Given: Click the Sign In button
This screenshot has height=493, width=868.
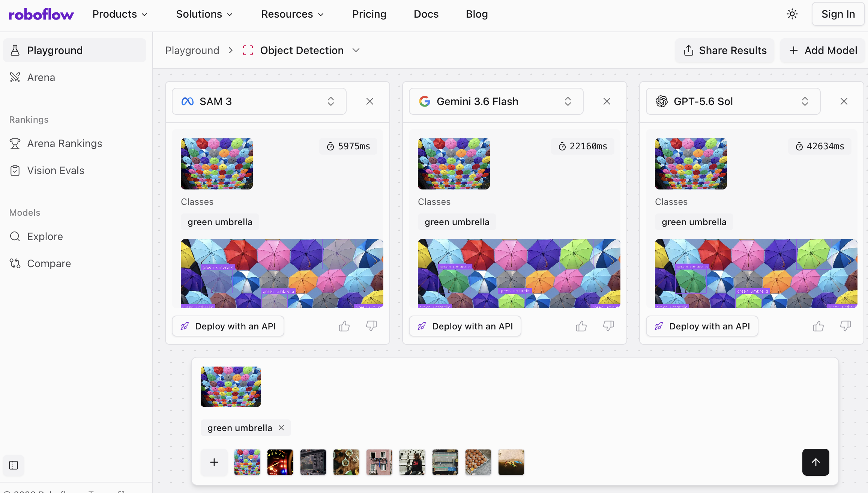Looking at the screenshot, I should tap(838, 14).
